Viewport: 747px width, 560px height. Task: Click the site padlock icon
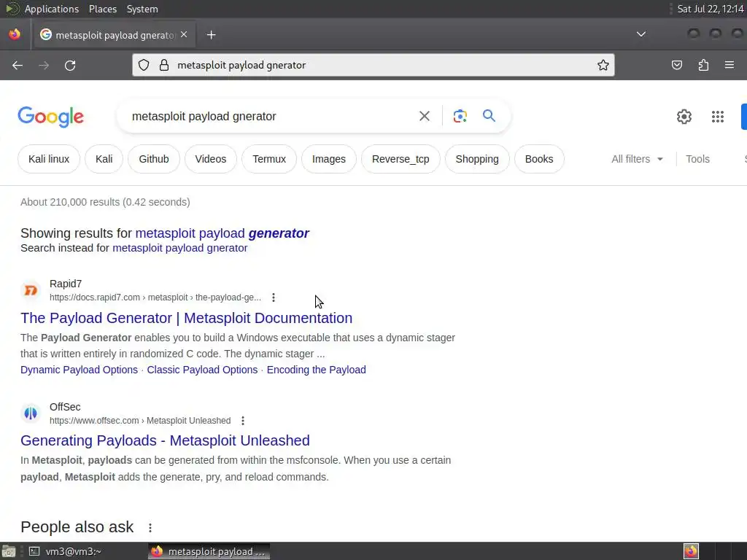pyautogui.click(x=164, y=65)
